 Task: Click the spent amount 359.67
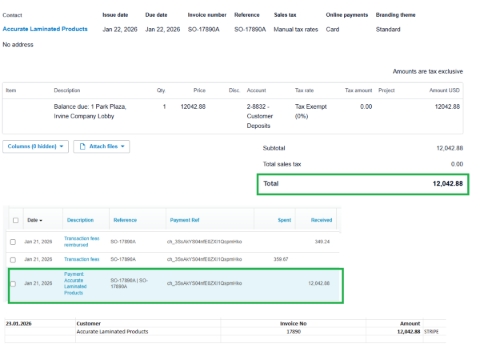click(281, 259)
